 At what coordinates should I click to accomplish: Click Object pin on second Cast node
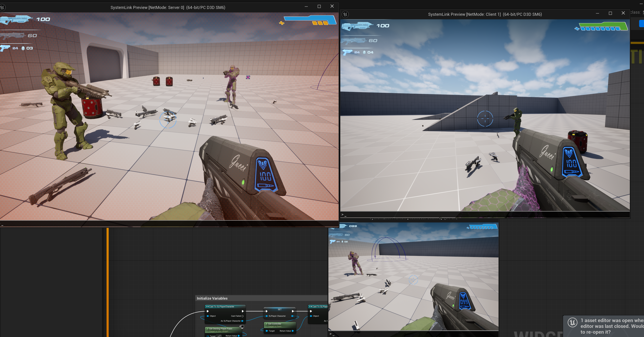tap(311, 316)
